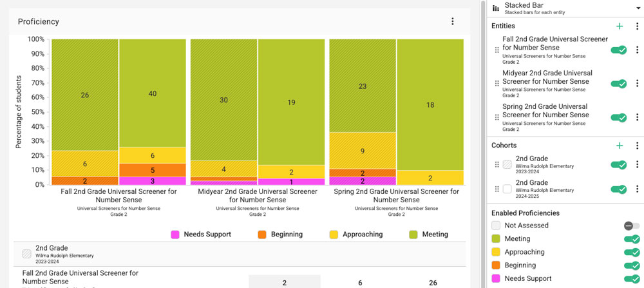
Task: Toggle the 2023-2024 2nd Grade cohort switch
Action: point(618,165)
